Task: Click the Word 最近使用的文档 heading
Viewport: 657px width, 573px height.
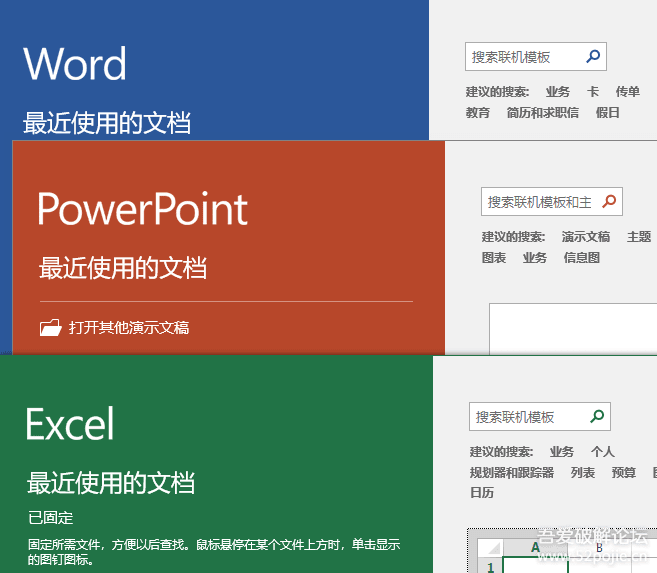Action: pos(107,123)
